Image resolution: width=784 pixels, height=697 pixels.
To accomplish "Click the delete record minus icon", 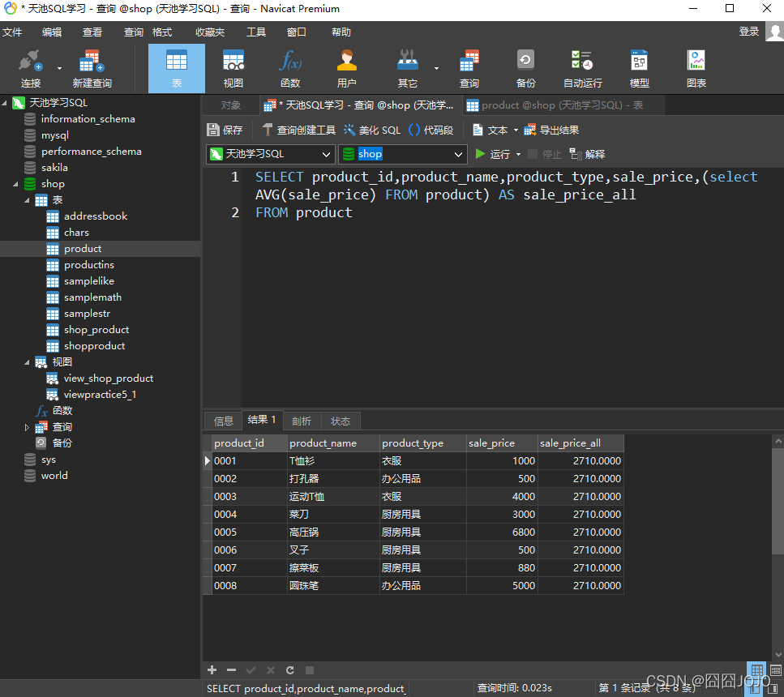I will click(x=231, y=670).
